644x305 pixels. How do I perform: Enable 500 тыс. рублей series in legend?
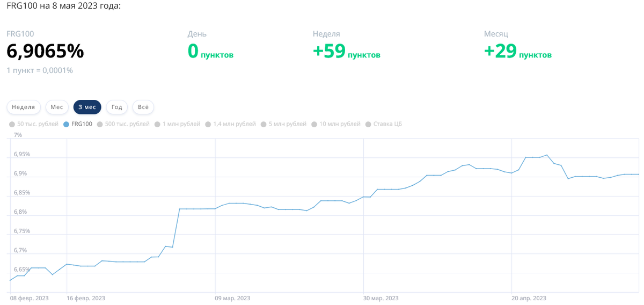point(123,124)
